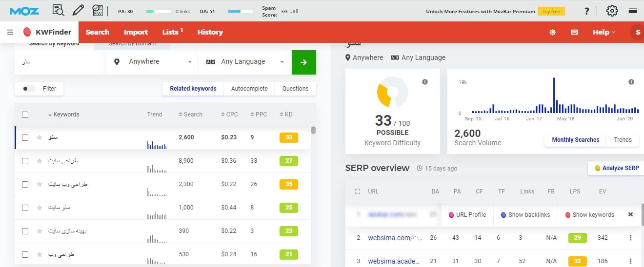Open the Search menu item
The image size is (644, 267).
point(98,32)
